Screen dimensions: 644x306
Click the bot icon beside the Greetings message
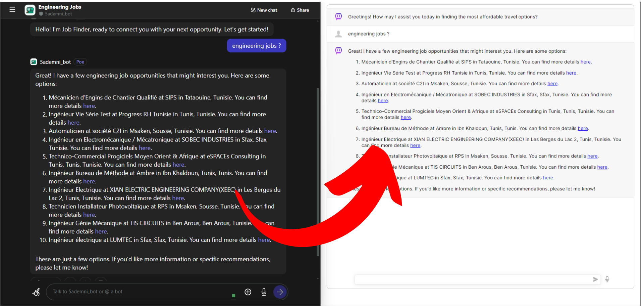(338, 16)
